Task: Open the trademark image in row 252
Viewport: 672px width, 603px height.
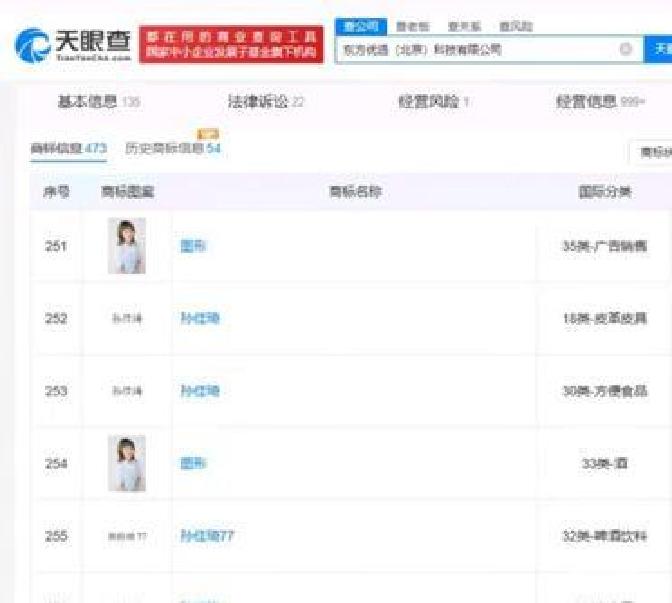Action: click(127, 318)
